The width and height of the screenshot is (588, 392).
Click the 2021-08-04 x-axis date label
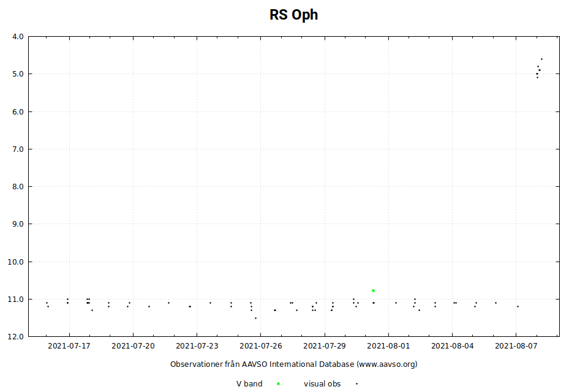coord(453,346)
